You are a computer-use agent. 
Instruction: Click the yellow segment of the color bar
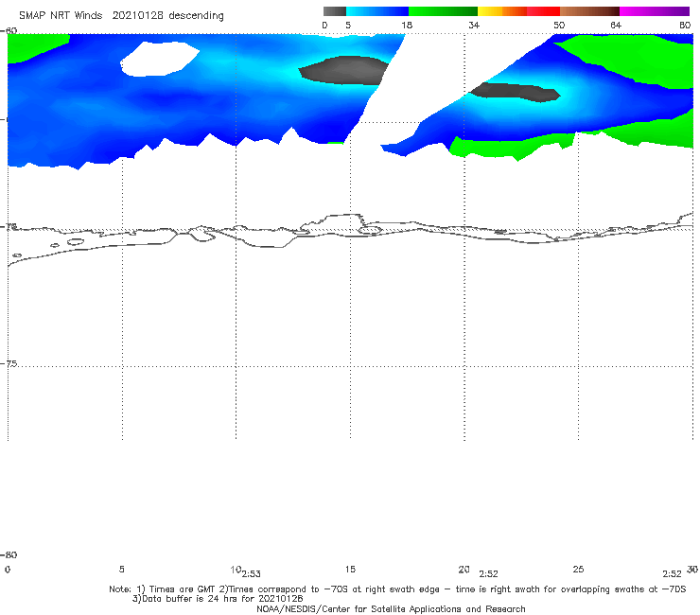tap(490, 11)
